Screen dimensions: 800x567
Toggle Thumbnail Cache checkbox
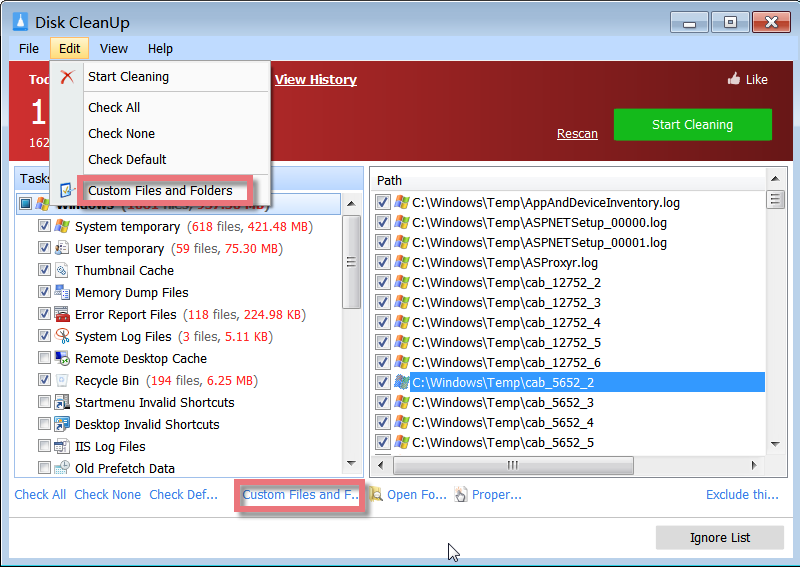point(44,269)
